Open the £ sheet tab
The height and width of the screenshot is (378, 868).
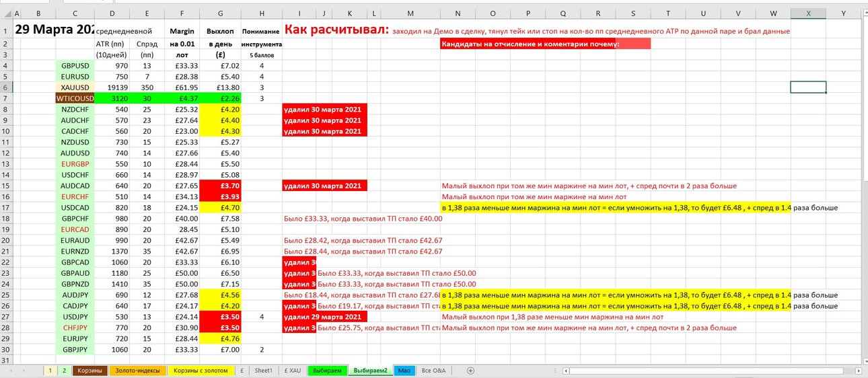[x=242, y=371]
